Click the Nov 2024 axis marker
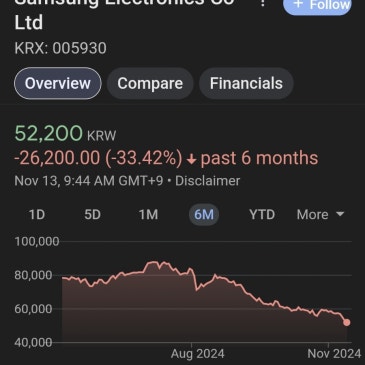This screenshot has width=365, height=365. point(334,354)
